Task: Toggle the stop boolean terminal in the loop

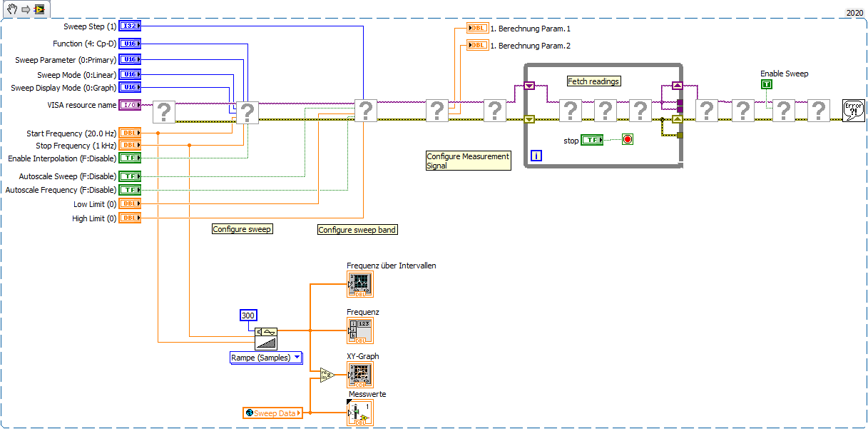Action: point(592,140)
